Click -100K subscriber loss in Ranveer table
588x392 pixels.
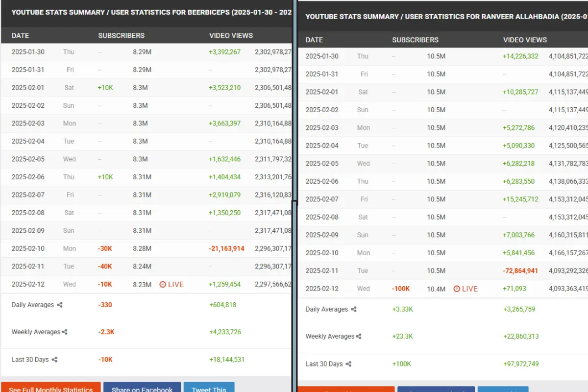401,289
